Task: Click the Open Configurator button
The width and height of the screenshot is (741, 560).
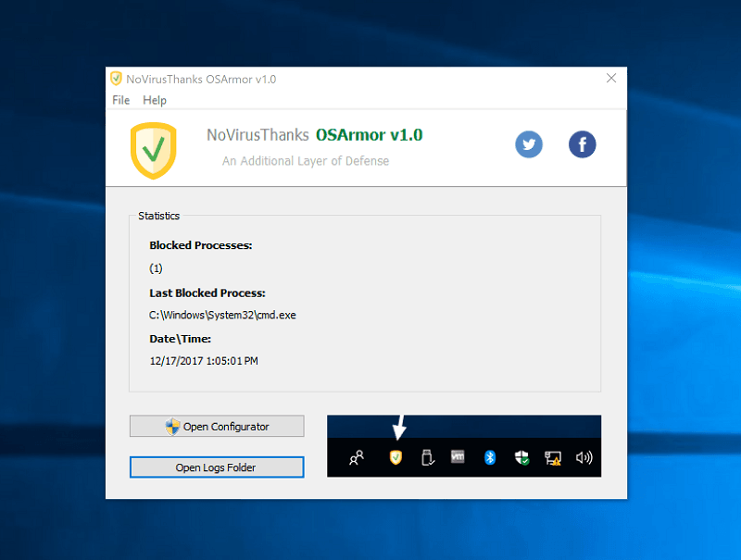Action: [x=217, y=427]
